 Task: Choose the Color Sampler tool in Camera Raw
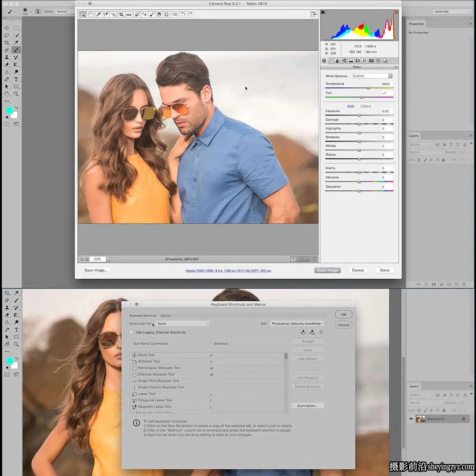106,14
